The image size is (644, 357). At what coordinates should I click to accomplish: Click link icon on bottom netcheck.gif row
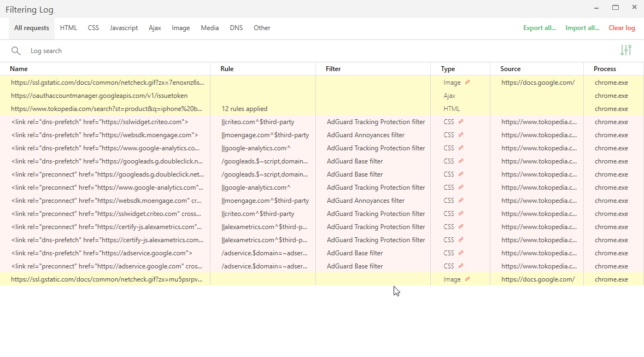click(x=469, y=279)
